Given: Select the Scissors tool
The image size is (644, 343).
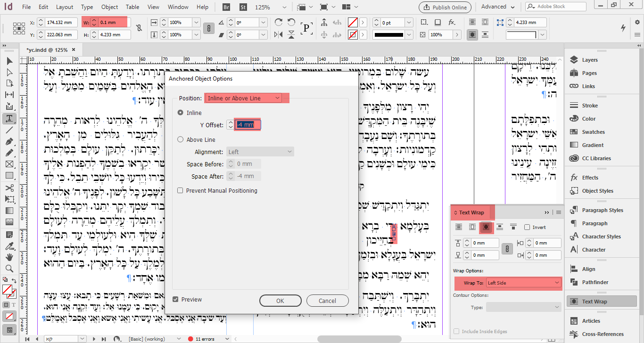Looking at the screenshot, I should (9, 188).
